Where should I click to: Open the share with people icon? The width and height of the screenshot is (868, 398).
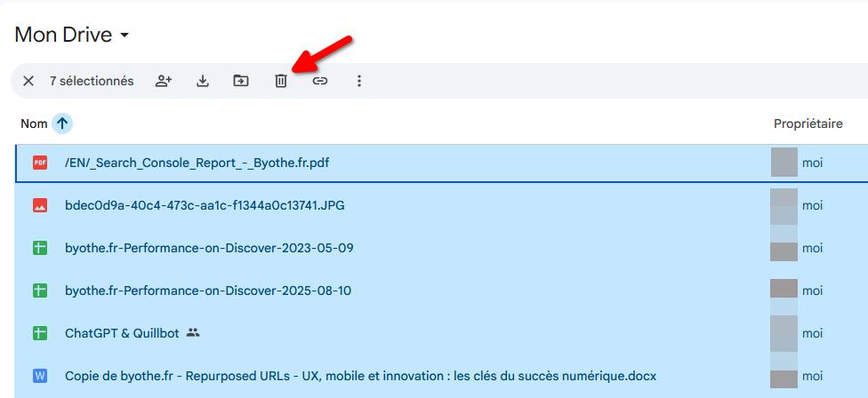164,81
